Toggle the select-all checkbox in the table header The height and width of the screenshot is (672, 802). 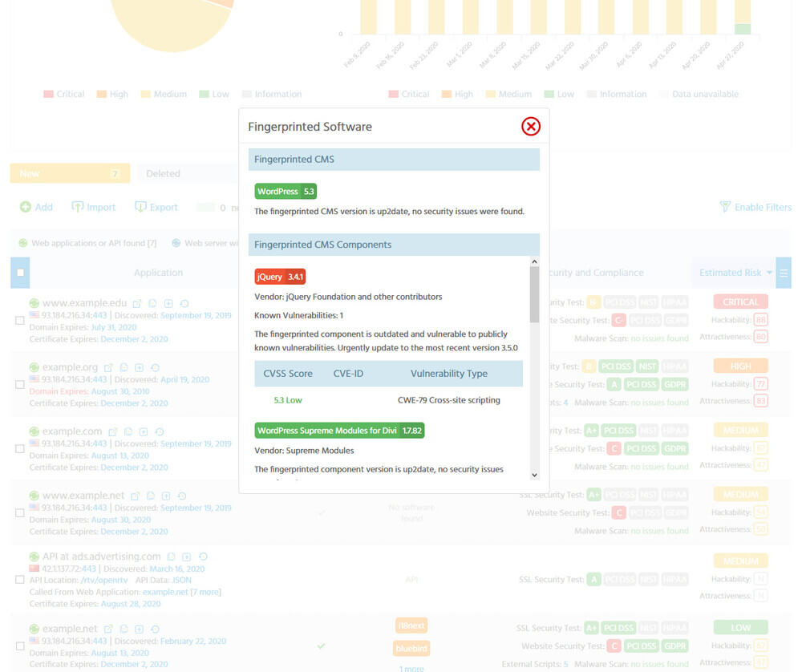[x=21, y=273]
